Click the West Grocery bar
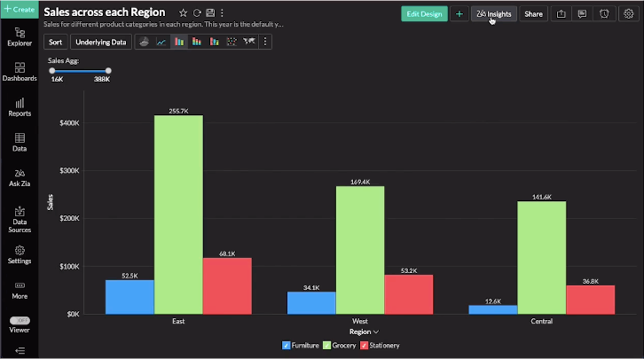The image size is (644, 359). (x=360, y=250)
